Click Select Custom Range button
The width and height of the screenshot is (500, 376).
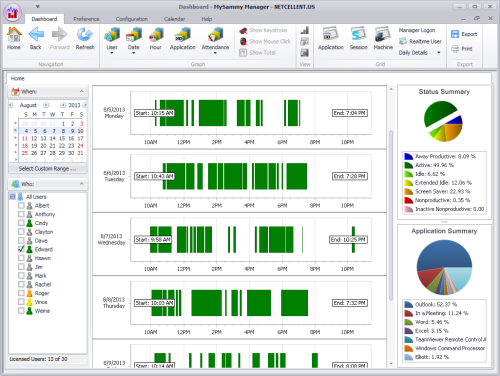pyautogui.click(x=48, y=168)
